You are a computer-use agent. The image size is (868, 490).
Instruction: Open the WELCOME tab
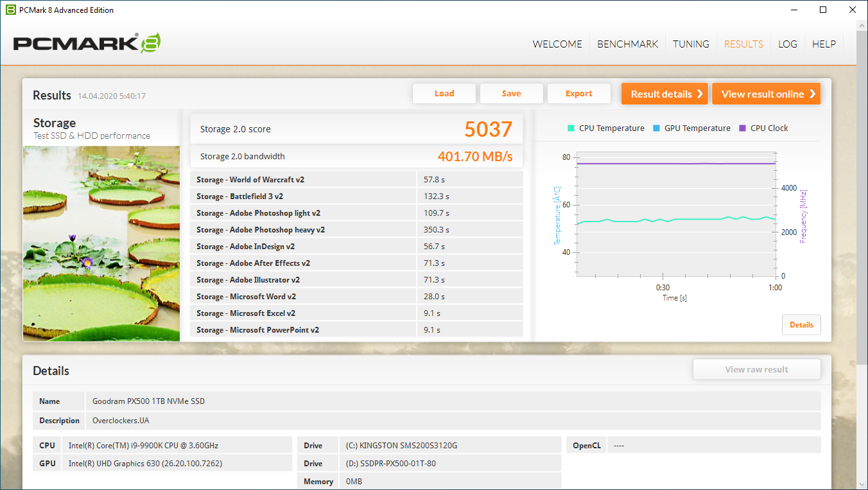point(557,44)
